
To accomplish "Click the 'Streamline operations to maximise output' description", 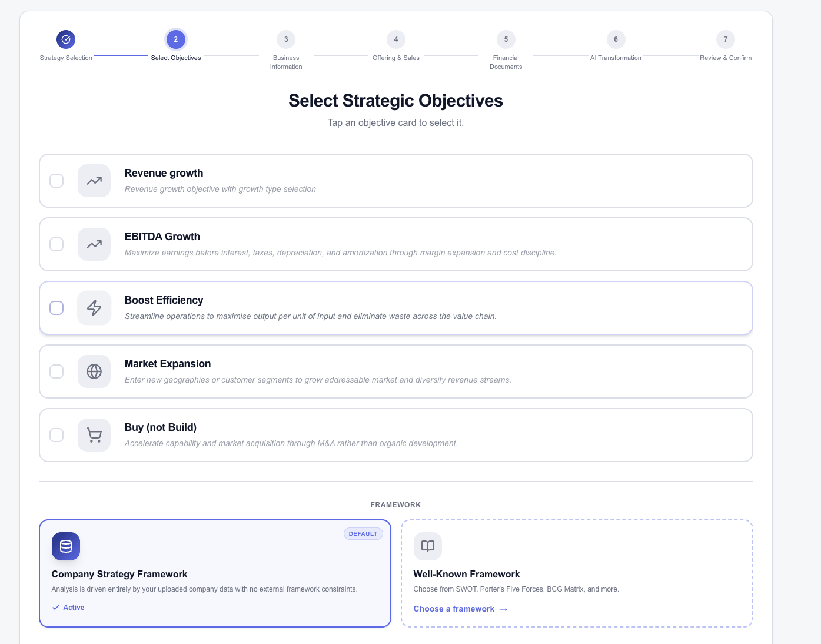I will pyautogui.click(x=311, y=316).
